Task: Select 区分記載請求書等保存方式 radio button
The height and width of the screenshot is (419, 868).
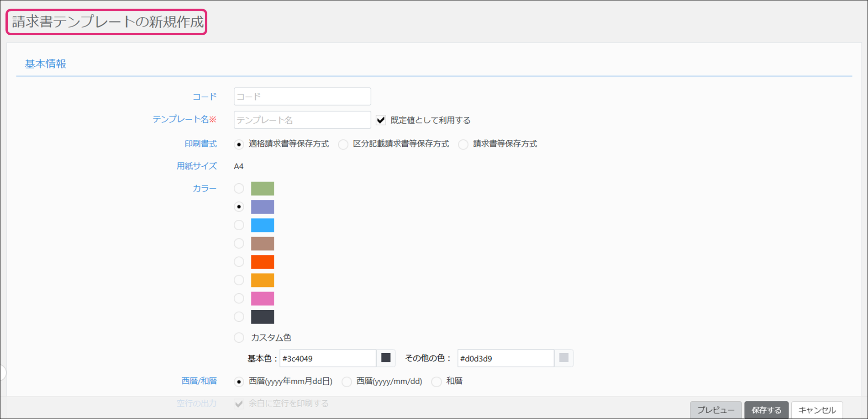Action: (x=343, y=144)
